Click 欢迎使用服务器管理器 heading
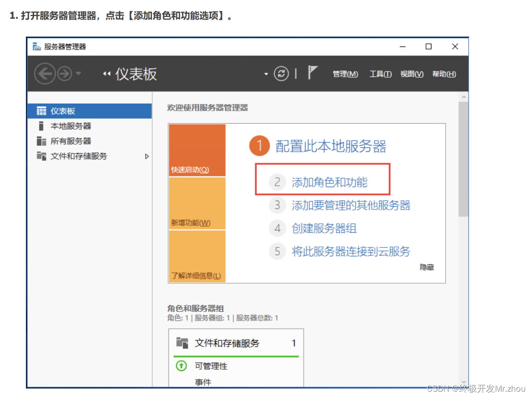This screenshot has width=532, height=397. coord(207,108)
